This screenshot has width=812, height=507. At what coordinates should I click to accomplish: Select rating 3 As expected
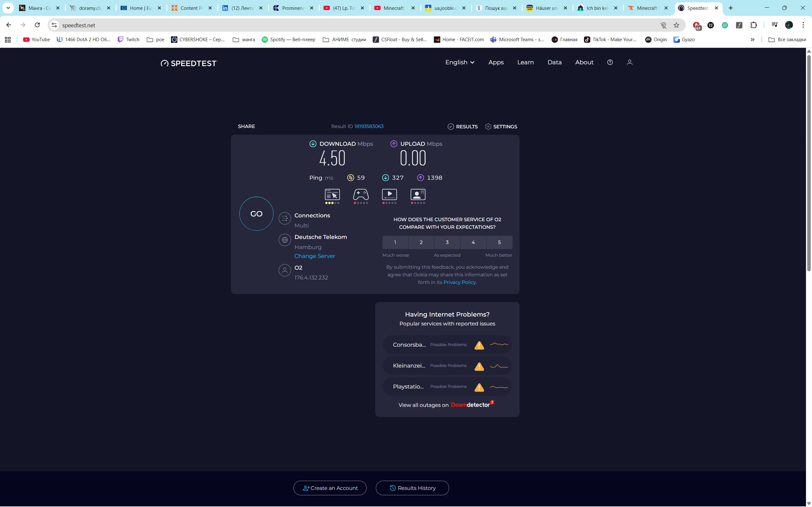click(447, 242)
